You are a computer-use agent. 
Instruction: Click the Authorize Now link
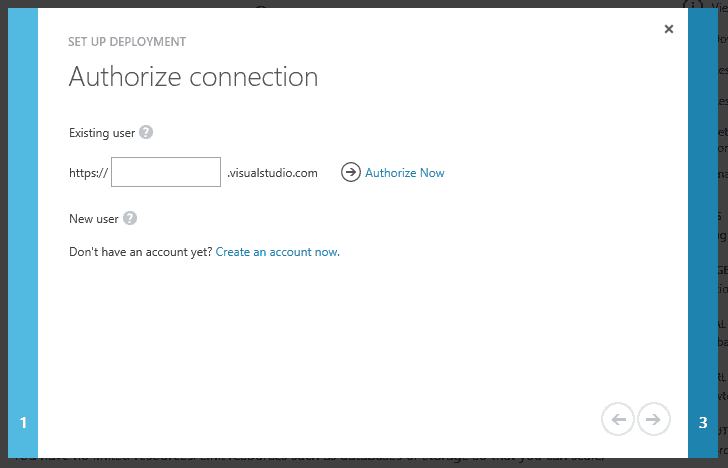(404, 173)
